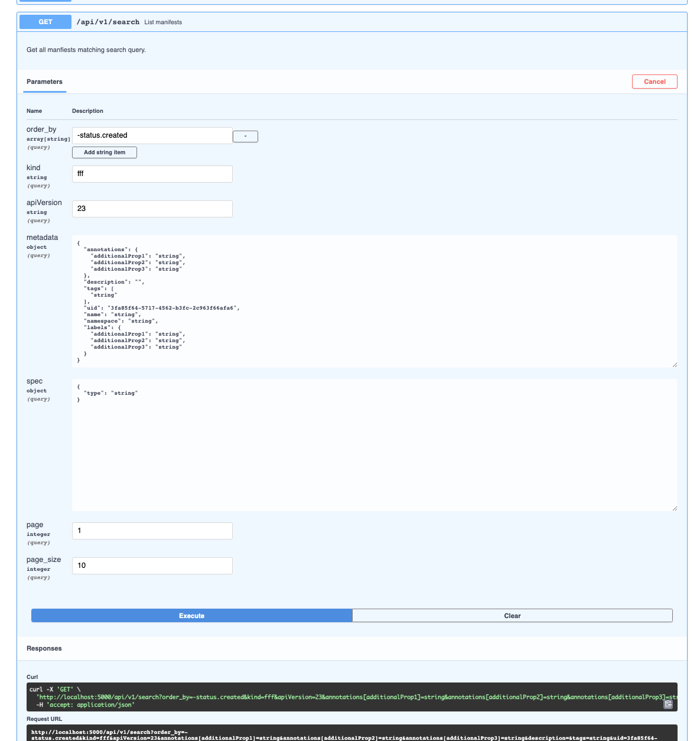Click the spec parameter name
Image resolution: width=700 pixels, height=741 pixels.
point(34,381)
